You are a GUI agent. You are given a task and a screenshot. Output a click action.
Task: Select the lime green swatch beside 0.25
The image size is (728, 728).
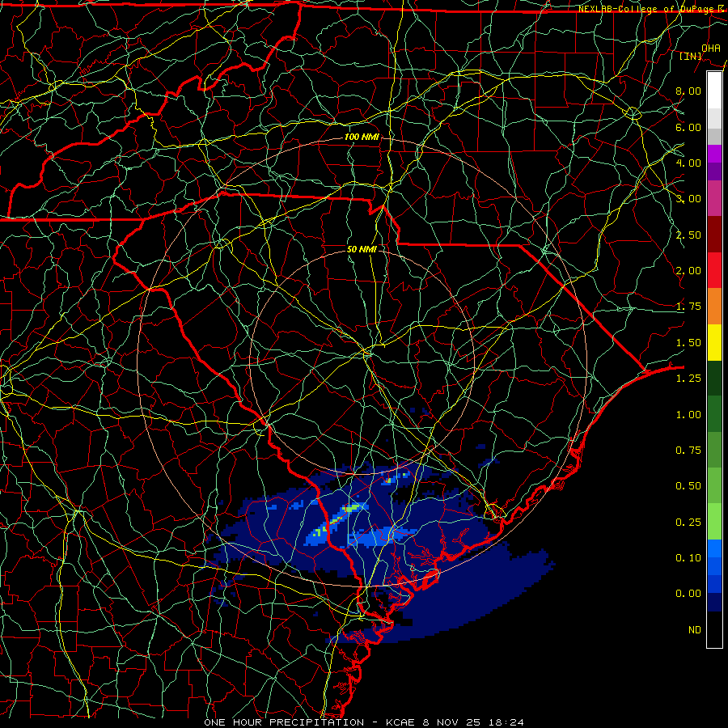(x=714, y=522)
